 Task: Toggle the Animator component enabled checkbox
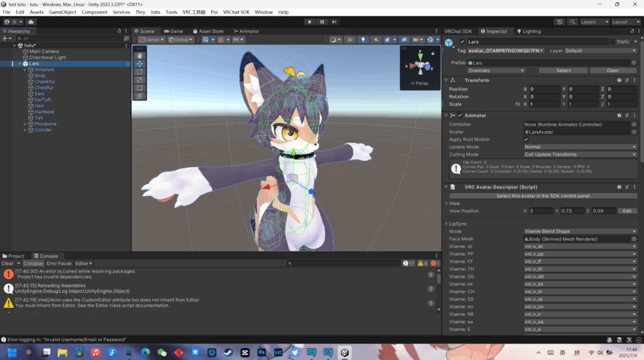pos(460,116)
